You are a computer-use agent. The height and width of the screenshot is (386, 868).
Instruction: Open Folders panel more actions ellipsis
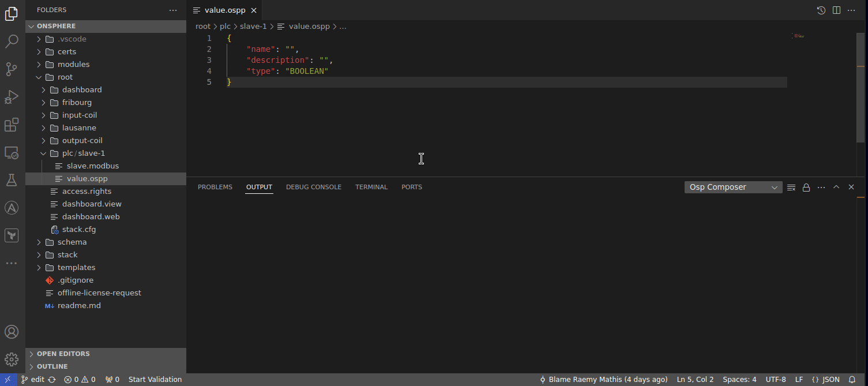coord(173,10)
